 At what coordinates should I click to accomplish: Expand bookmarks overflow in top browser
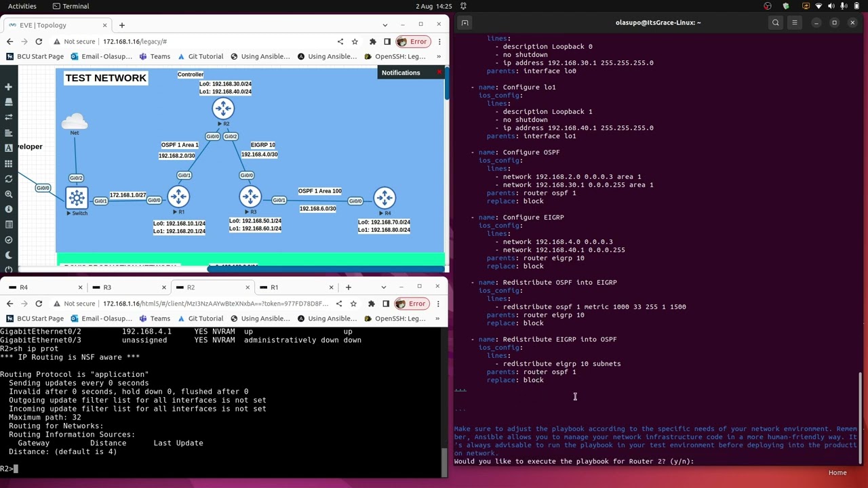tap(439, 56)
